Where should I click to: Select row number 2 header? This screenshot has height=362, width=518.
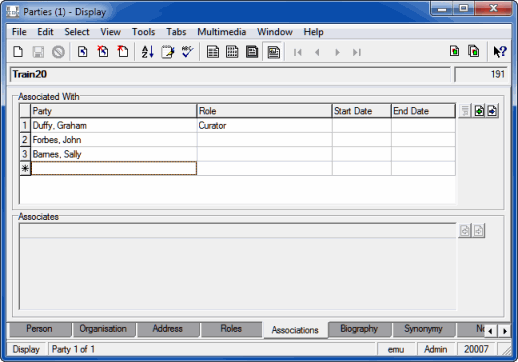(x=25, y=140)
